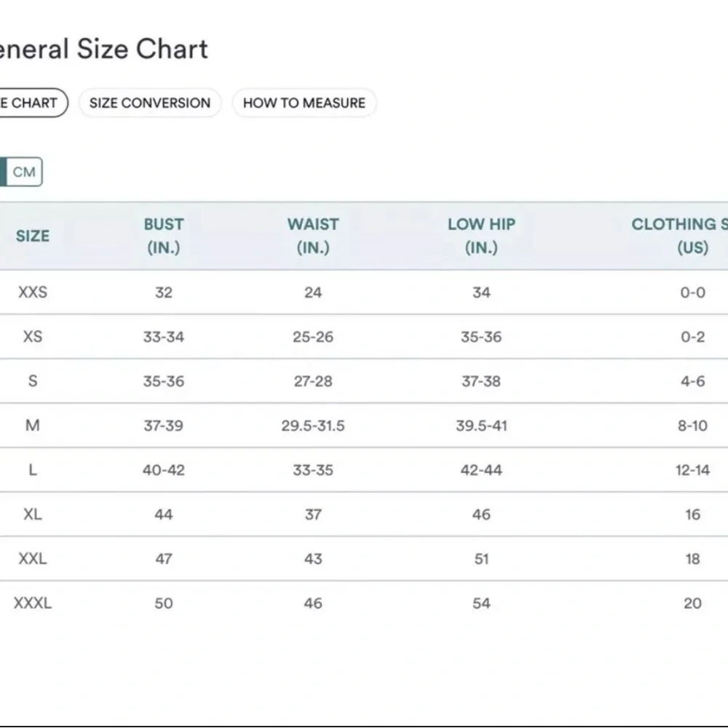Select the S size row label
The image size is (728, 728).
coord(33,381)
